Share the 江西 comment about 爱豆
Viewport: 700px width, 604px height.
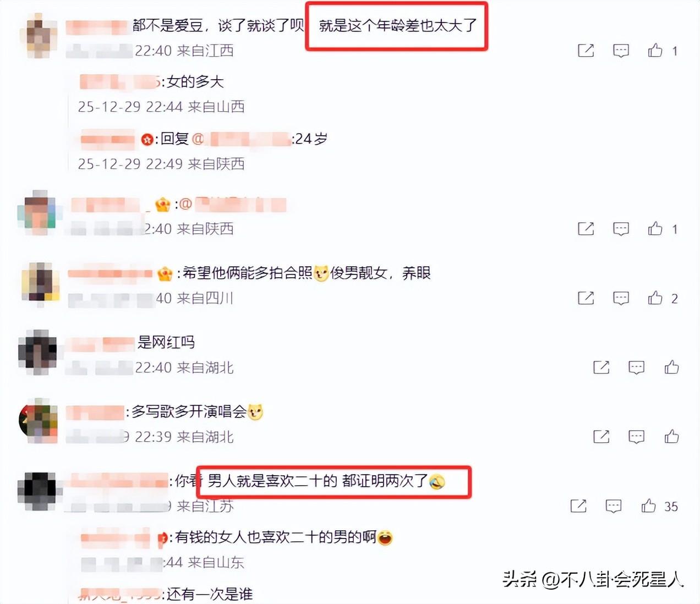click(586, 51)
